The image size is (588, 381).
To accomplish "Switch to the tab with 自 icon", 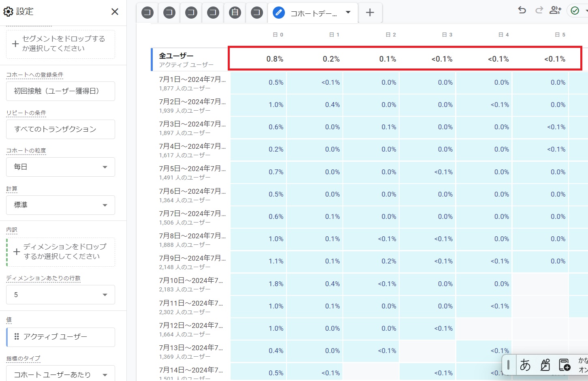I will tap(235, 13).
